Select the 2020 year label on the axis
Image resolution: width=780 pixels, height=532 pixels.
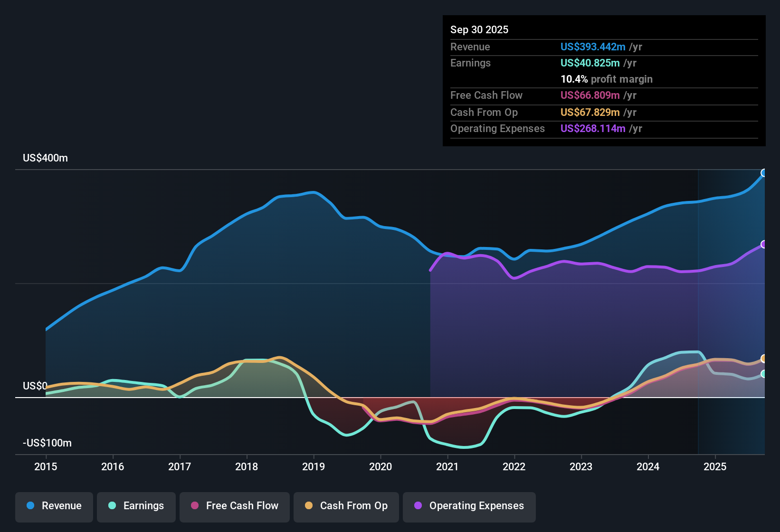[380, 467]
